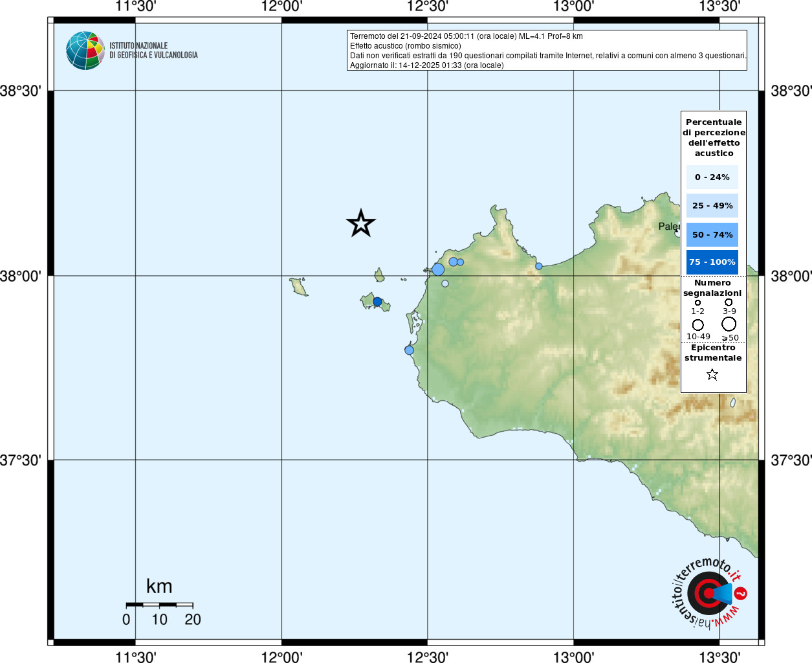Click the 'Istituto Nazionale di Geofisica e Vulcanologia' text

tap(153, 51)
